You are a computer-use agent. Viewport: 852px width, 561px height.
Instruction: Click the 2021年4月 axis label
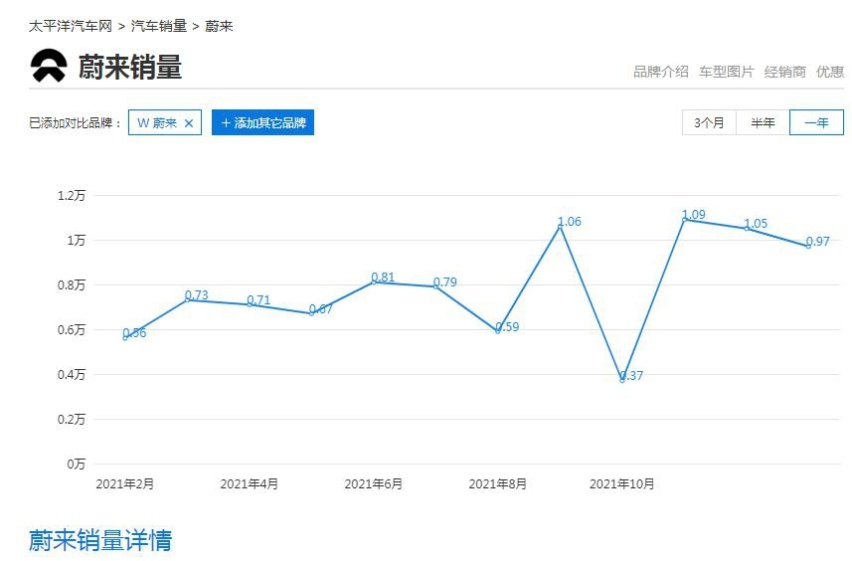tap(249, 483)
